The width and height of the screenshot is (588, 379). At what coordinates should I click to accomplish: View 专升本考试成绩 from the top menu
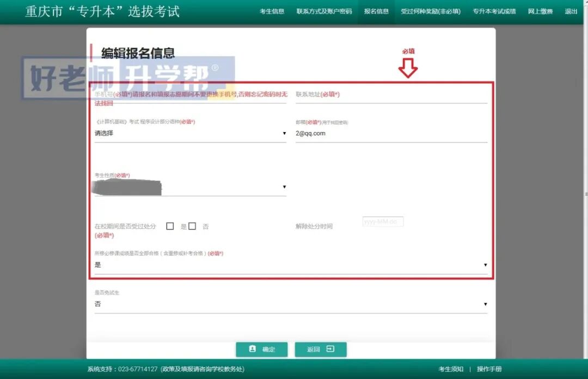click(494, 11)
